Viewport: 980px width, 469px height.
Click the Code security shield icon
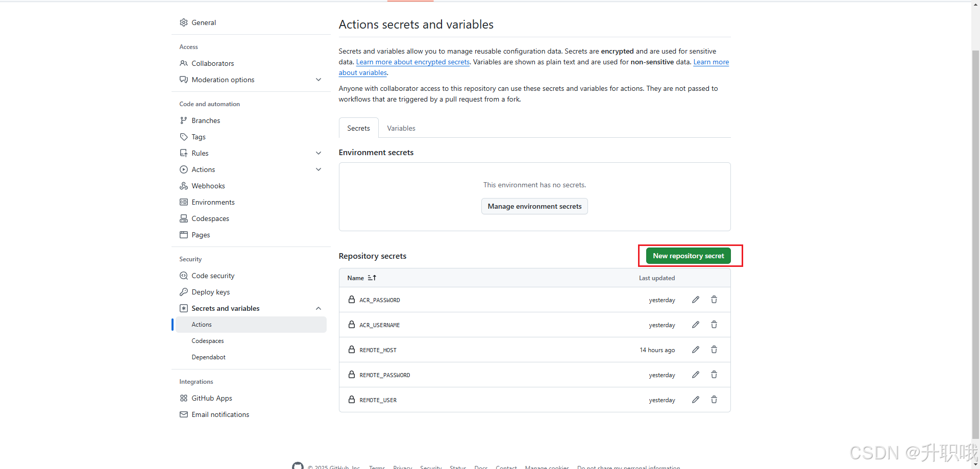click(184, 276)
